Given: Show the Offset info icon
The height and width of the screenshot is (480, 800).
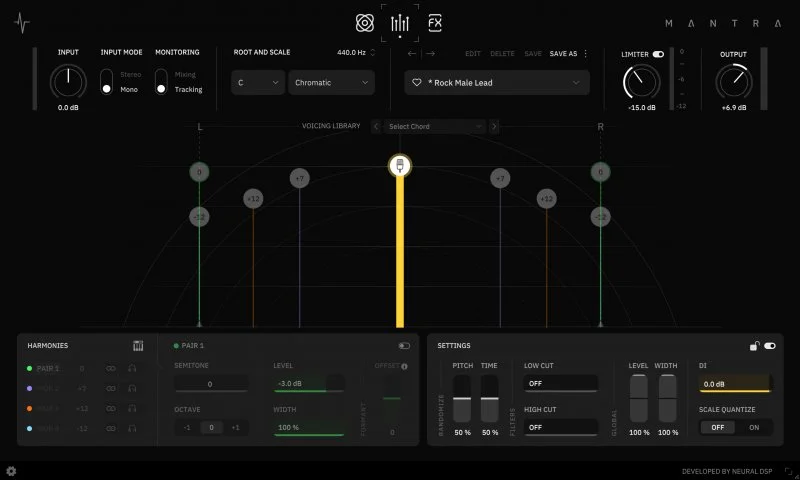Looking at the screenshot, I should coord(405,366).
